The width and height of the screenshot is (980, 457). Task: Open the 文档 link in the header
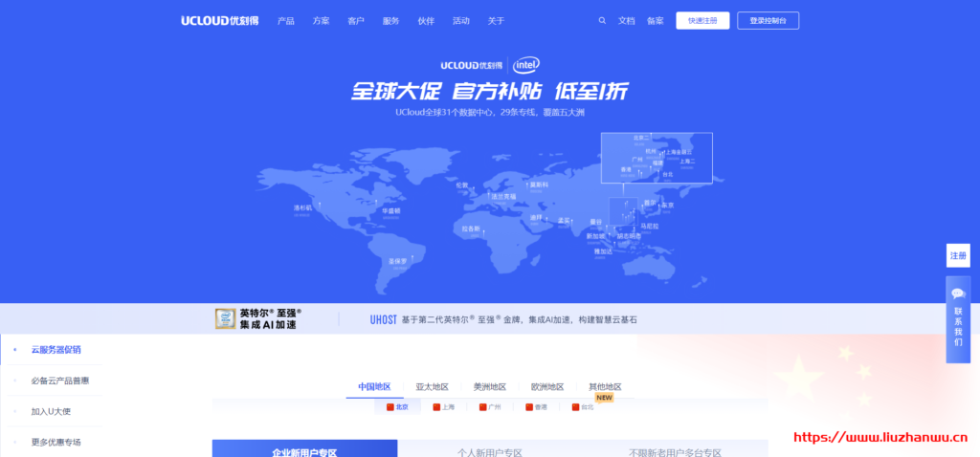[627, 20]
